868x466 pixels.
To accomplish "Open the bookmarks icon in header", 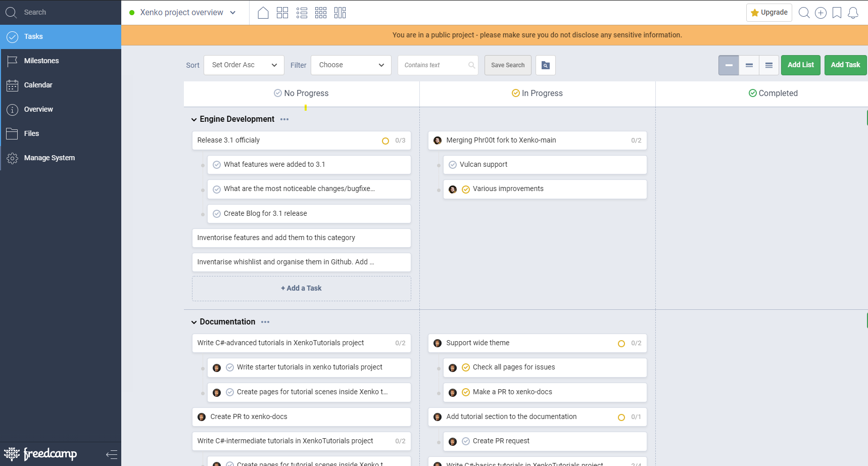I will [x=837, y=13].
